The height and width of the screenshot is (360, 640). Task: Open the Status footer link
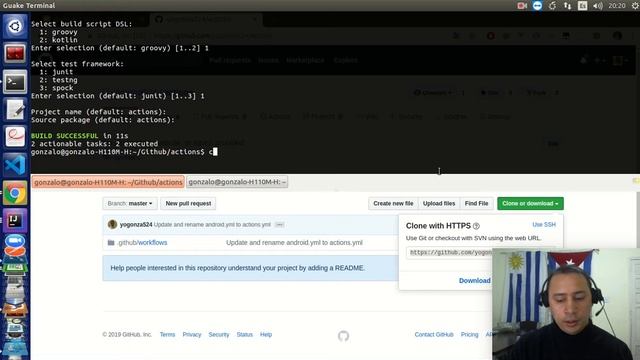coord(244,334)
